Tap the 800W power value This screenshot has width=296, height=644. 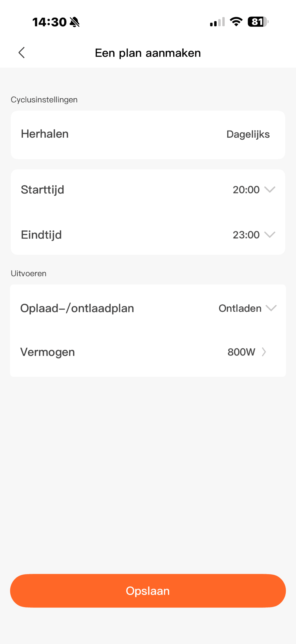pyautogui.click(x=241, y=352)
